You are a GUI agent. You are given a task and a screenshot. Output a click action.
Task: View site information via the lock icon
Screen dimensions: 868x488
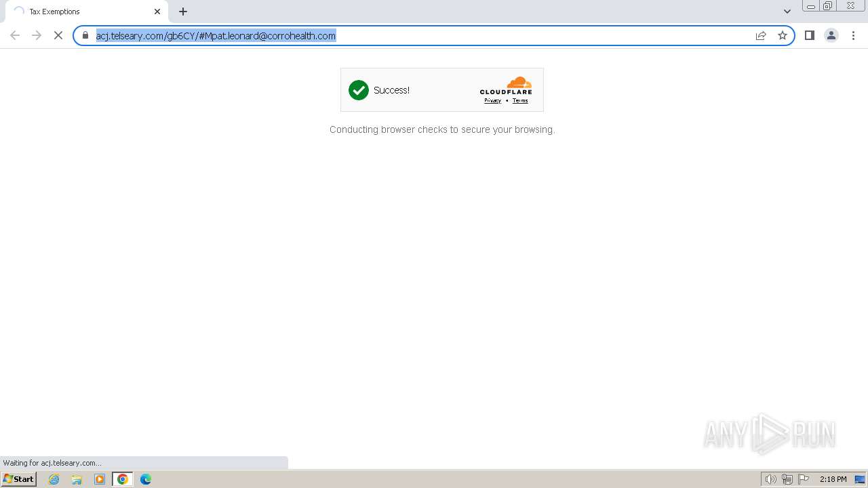(x=85, y=35)
